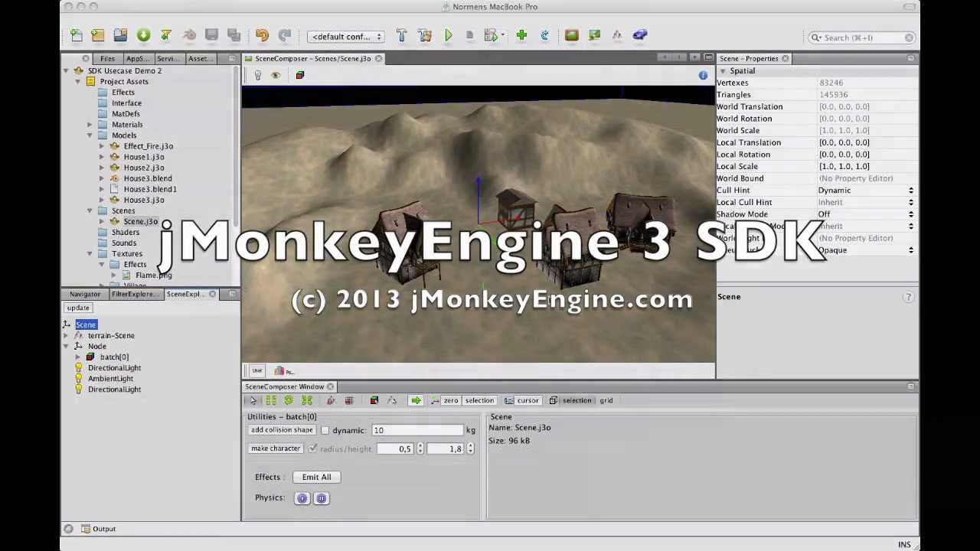Image resolution: width=980 pixels, height=551 pixels.
Task: Switch to the Navigator tab
Action: tap(85, 294)
